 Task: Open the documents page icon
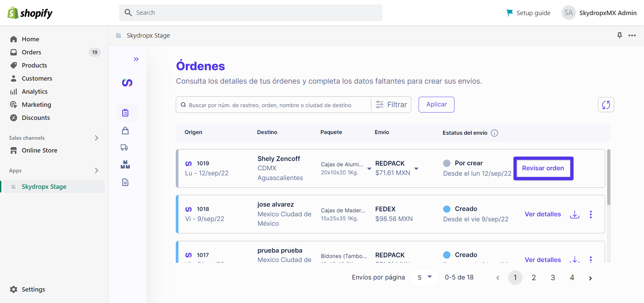click(125, 182)
